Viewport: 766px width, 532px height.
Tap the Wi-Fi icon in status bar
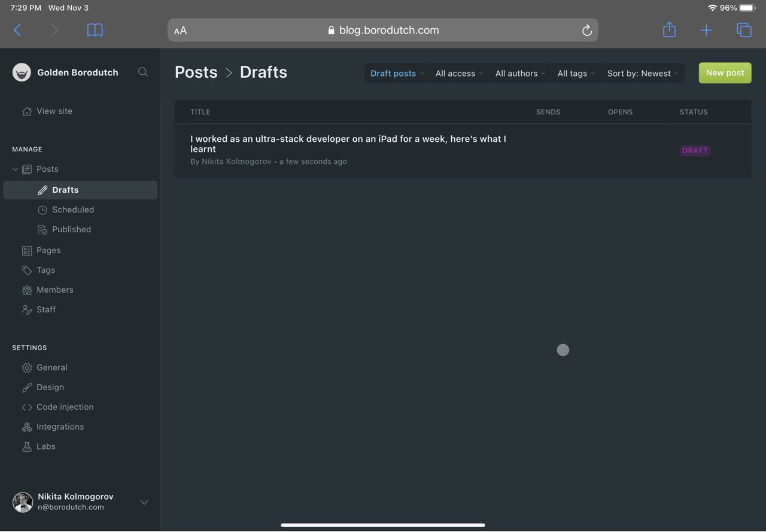pyautogui.click(x=712, y=8)
